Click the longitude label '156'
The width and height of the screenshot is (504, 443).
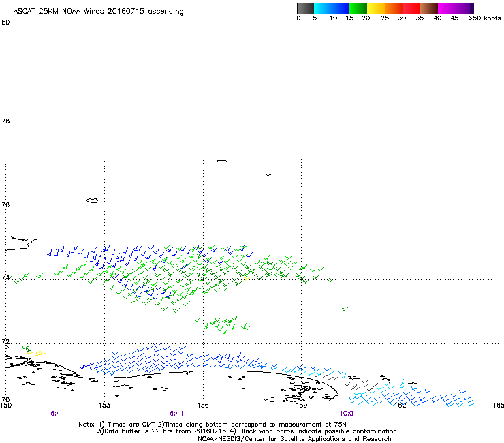point(203,406)
